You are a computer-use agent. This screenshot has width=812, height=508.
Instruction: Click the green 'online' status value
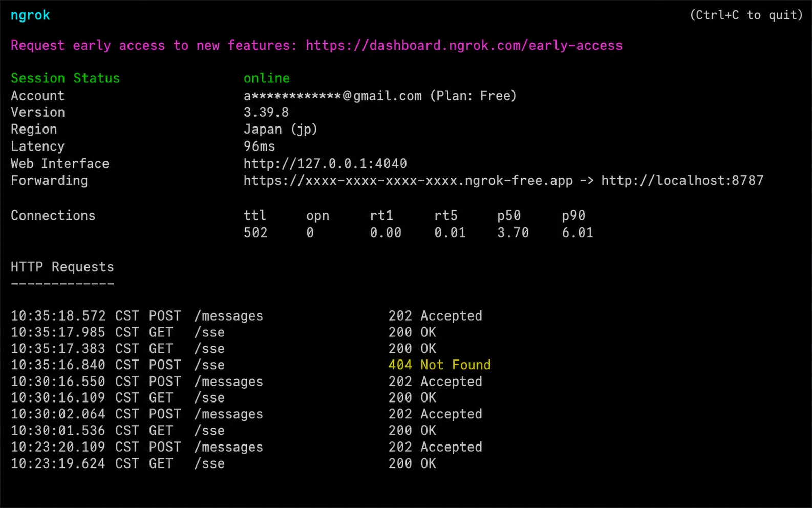[267, 78]
